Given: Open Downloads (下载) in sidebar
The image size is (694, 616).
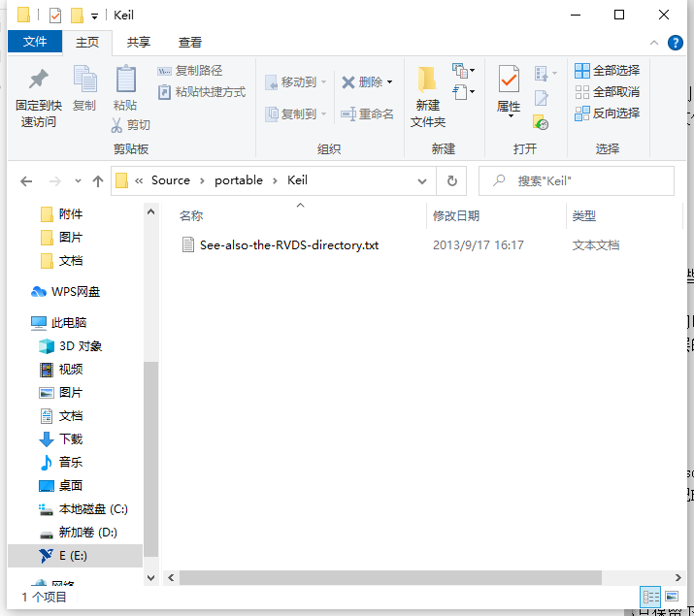Looking at the screenshot, I should [x=61, y=439].
